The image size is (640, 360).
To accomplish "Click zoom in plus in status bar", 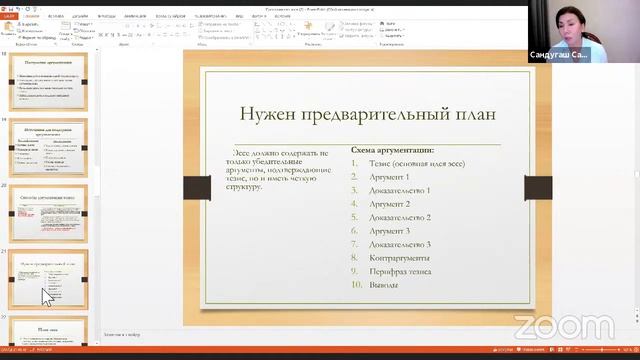I will [620, 350].
